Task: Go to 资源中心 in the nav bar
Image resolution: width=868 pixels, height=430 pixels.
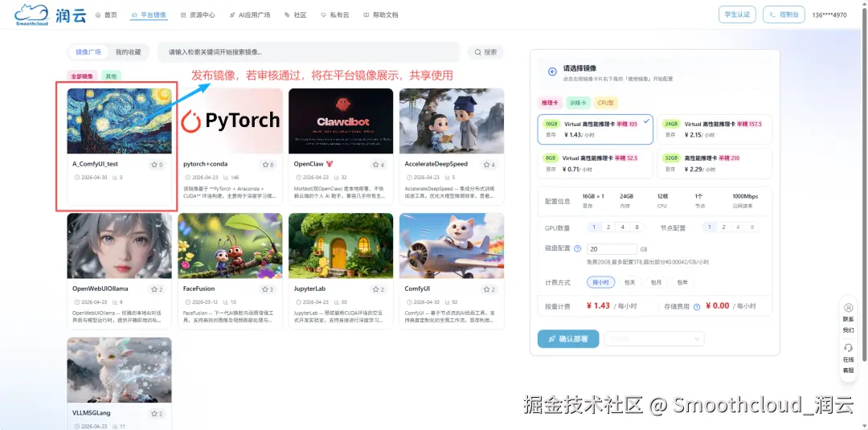Action: coord(198,15)
